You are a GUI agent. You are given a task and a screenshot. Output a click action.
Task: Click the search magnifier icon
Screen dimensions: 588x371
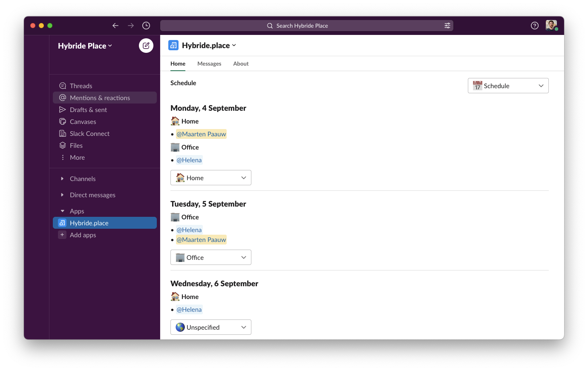pyautogui.click(x=270, y=26)
